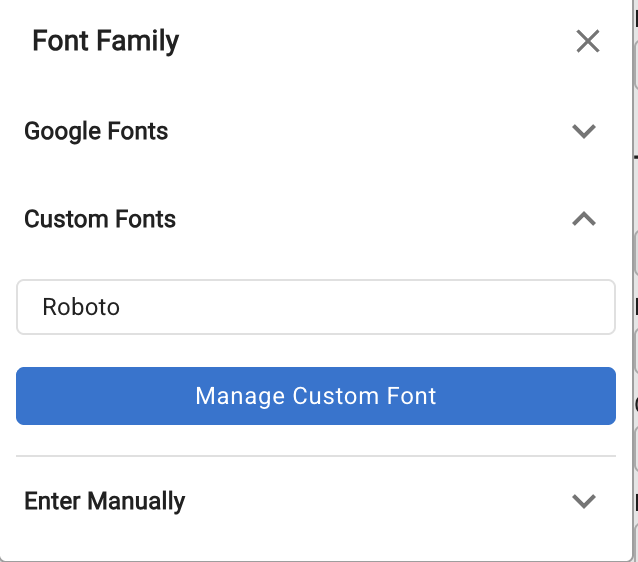Screen dimensions: 638x562
Task: Expand Enter Manually chevron arrow
Action: (584, 501)
